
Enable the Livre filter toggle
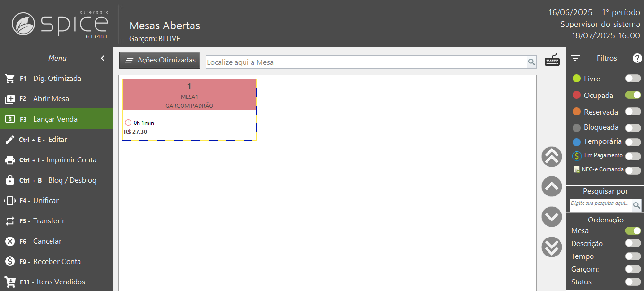point(633,79)
